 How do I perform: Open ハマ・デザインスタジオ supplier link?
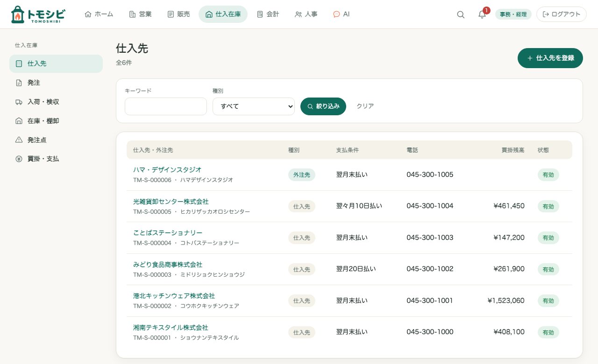pyautogui.click(x=167, y=170)
